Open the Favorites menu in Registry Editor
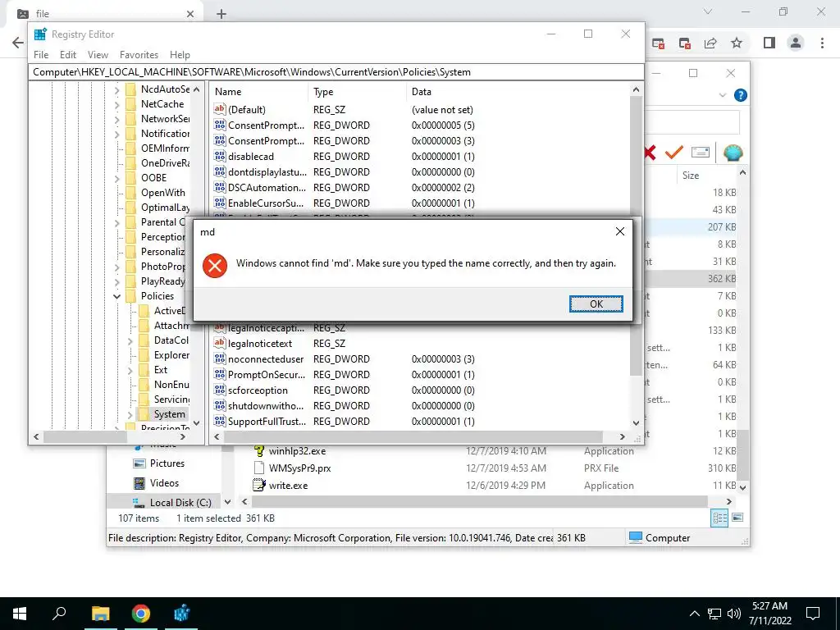 click(139, 55)
